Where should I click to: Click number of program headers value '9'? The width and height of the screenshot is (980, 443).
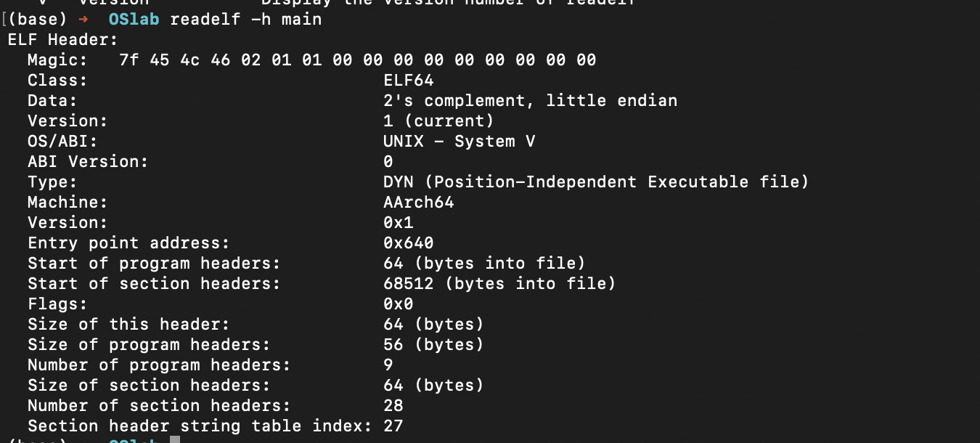pos(388,365)
